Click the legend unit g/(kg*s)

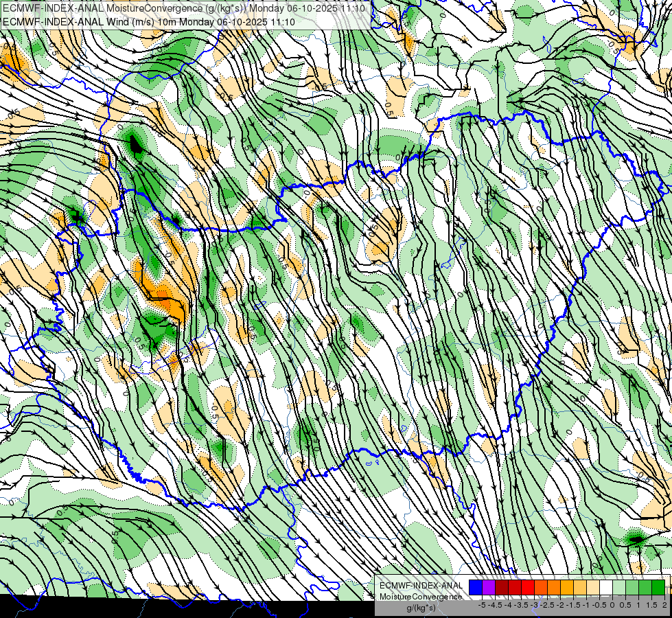point(421,608)
